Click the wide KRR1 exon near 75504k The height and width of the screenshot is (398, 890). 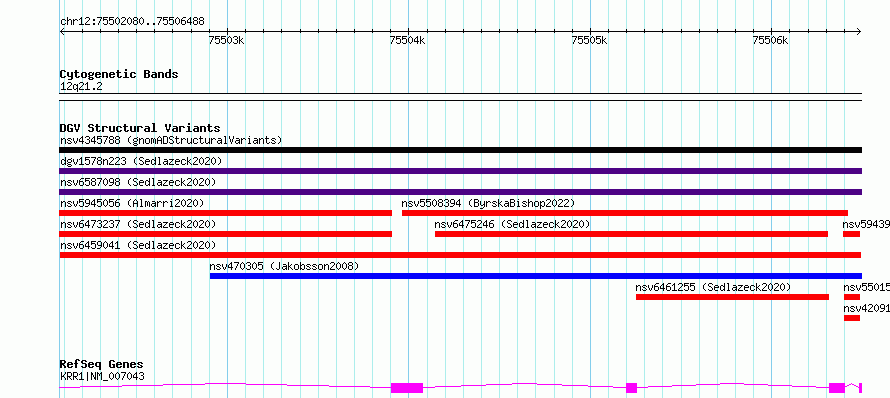pyautogui.click(x=407, y=388)
